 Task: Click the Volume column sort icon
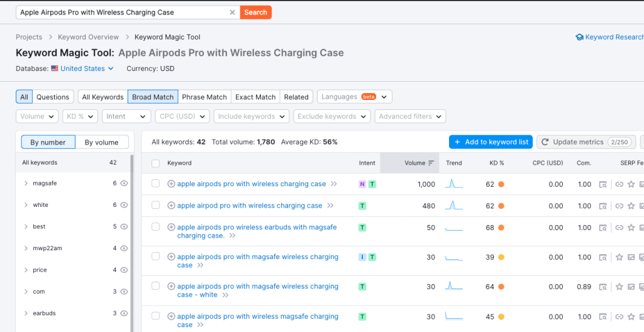[431, 163]
